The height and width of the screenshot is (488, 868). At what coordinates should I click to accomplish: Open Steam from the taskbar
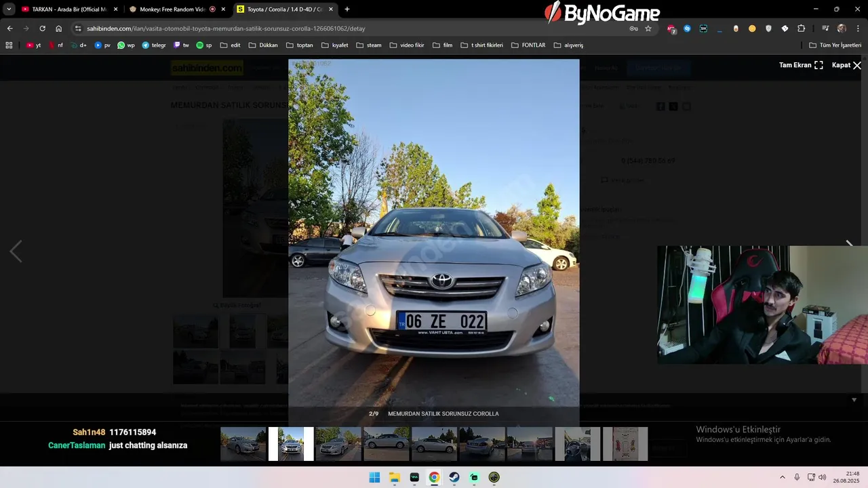[454, 477]
